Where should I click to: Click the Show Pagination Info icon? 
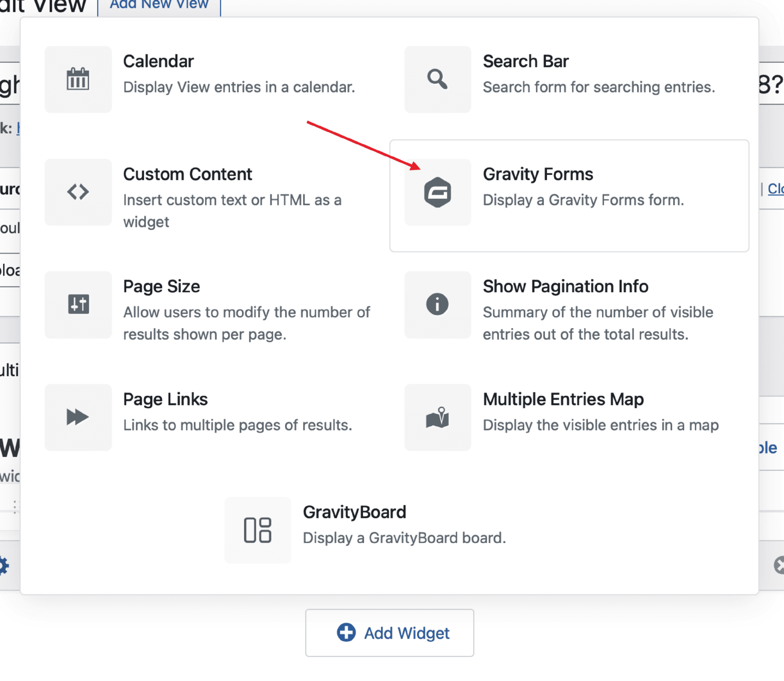438,305
